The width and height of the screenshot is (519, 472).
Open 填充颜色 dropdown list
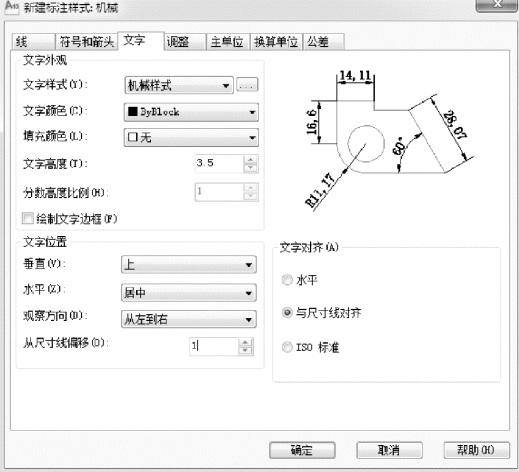point(191,137)
